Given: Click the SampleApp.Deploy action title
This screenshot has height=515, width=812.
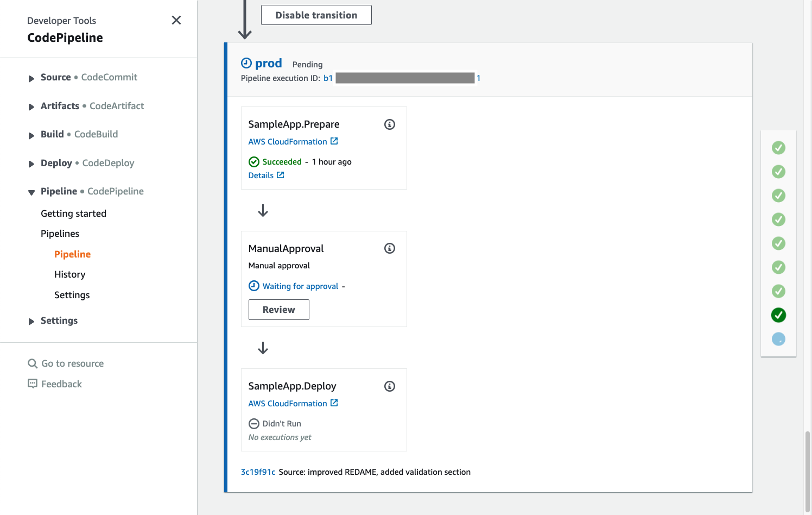Looking at the screenshot, I should [293, 386].
